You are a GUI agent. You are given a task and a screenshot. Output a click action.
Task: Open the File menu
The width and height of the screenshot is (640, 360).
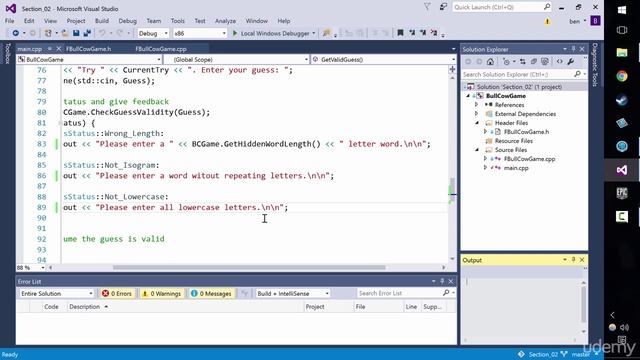(9, 21)
